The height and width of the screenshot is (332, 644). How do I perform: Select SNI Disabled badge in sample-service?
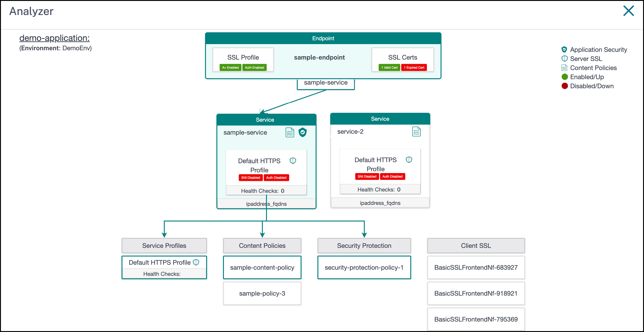tap(251, 178)
